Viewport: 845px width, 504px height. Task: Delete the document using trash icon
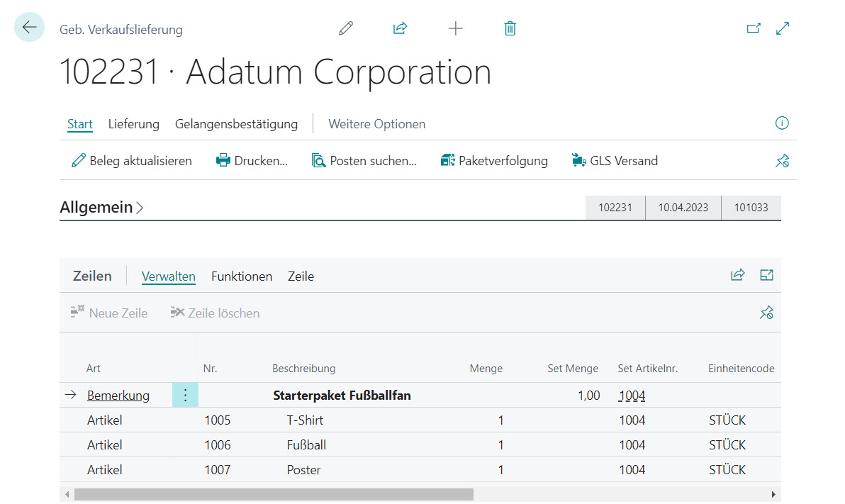click(x=510, y=28)
